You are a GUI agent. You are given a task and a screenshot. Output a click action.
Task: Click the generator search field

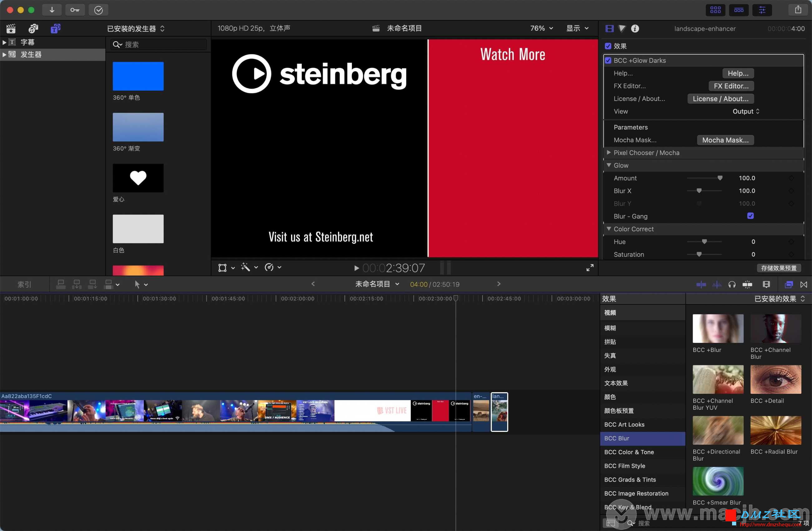coord(159,45)
